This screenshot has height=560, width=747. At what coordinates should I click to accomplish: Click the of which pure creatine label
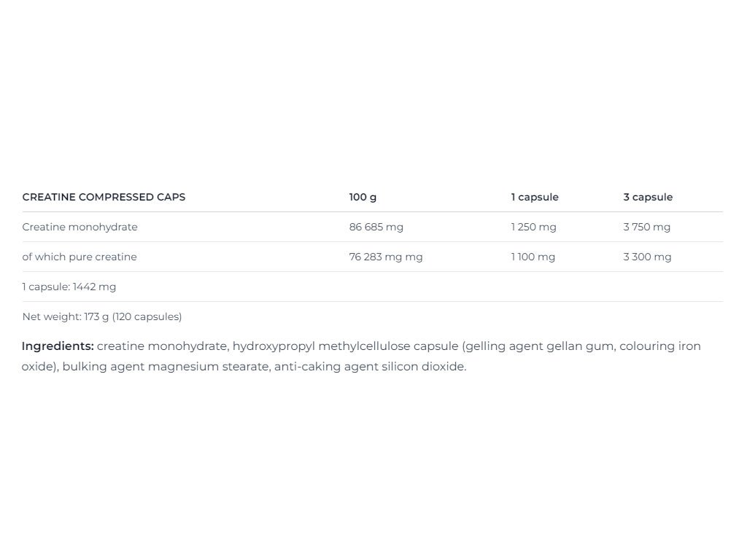[x=79, y=257]
